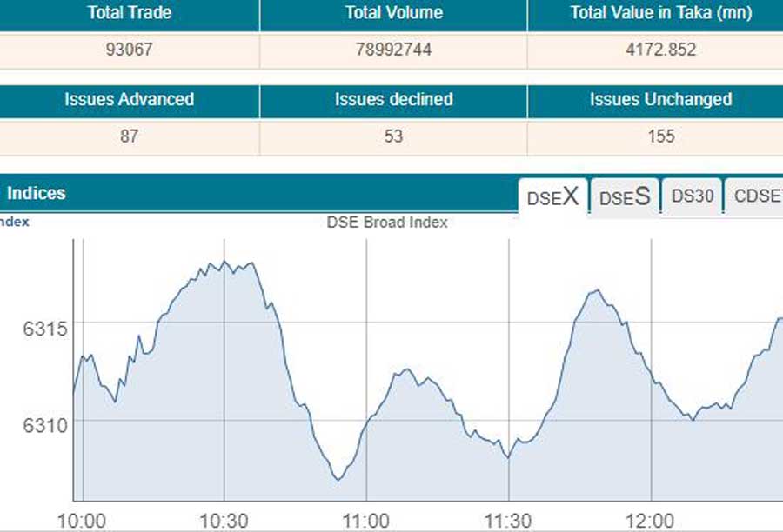Select the DS30 tab

click(x=693, y=196)
